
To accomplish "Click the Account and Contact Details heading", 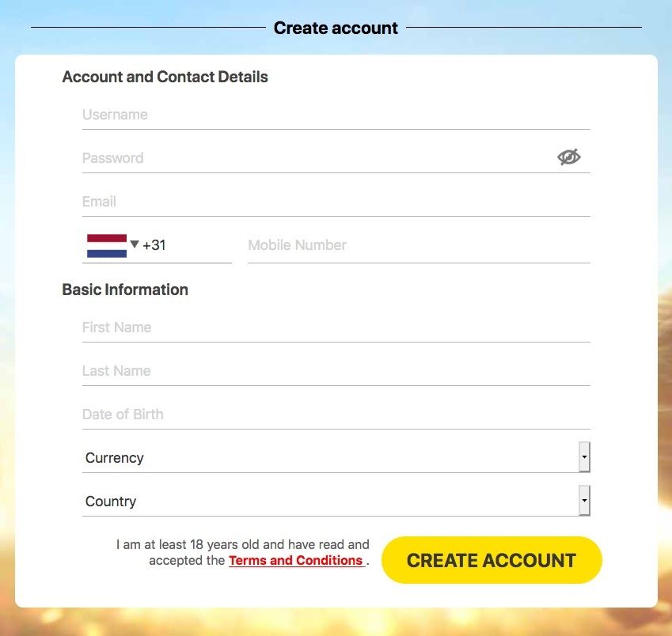I will coord(165,77).
